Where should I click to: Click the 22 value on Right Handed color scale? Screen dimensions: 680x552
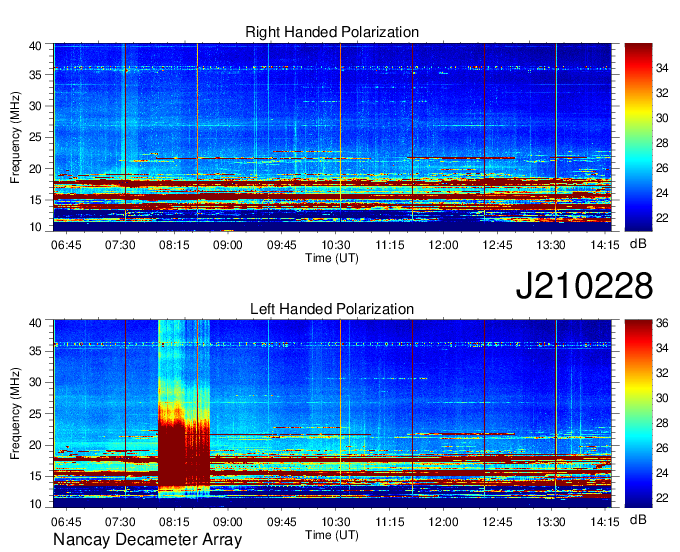662,218
